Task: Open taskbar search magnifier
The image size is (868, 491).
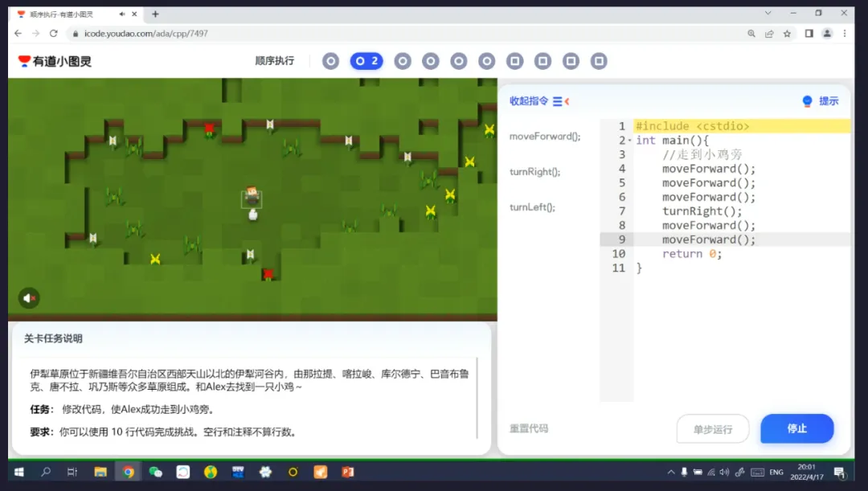Action: (x=46, y=473)
